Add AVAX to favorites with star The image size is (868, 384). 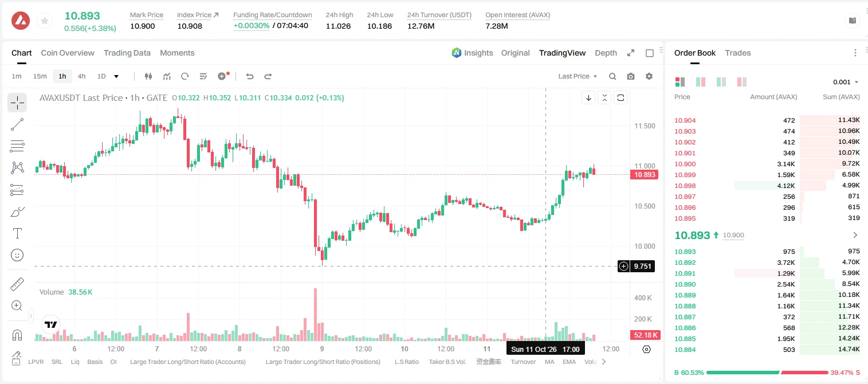[x=44, y=21]
